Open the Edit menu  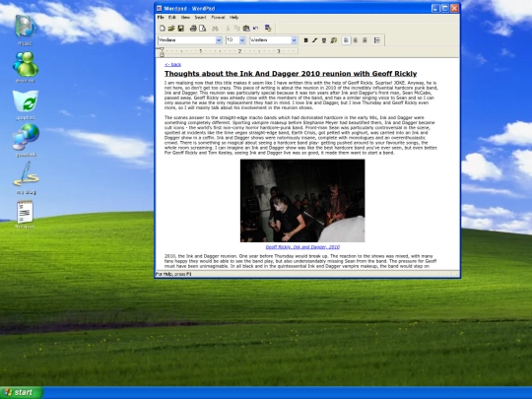tap(172, 18)
